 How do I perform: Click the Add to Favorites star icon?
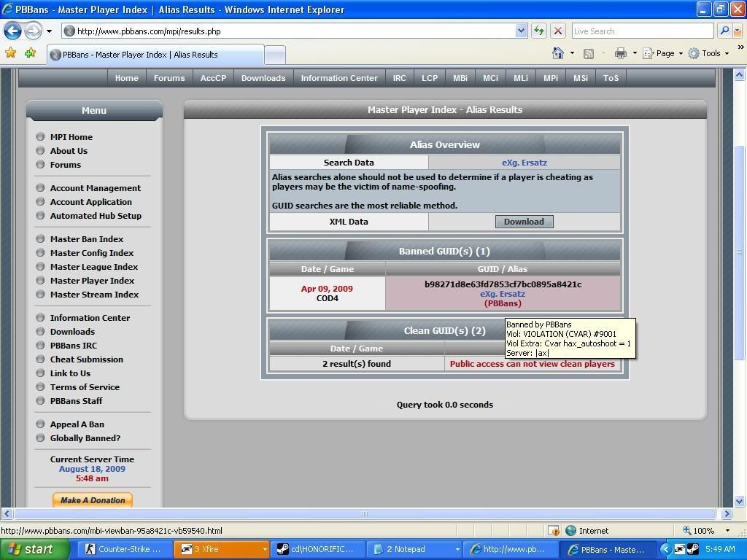[x=31, y=52]
